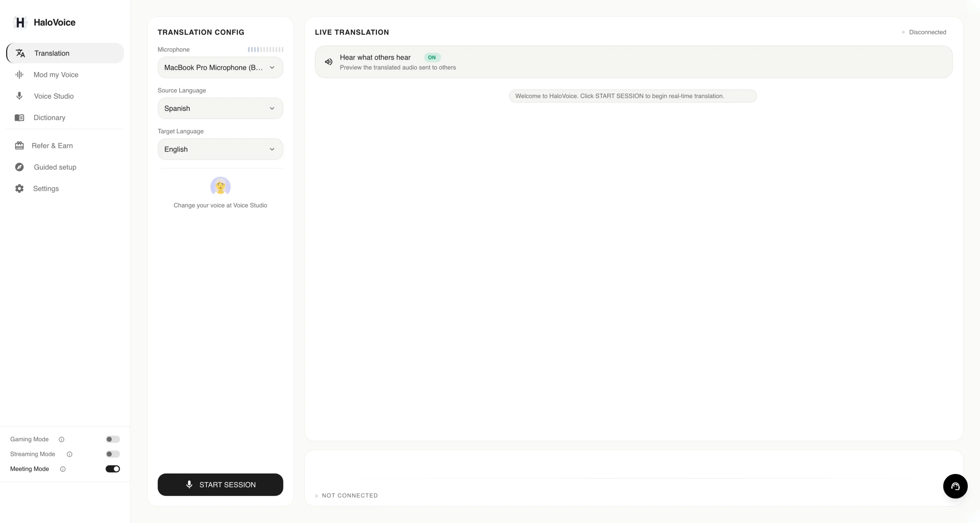Open the Settings menu item
The image size is (980, 523).
pos(65,188)
